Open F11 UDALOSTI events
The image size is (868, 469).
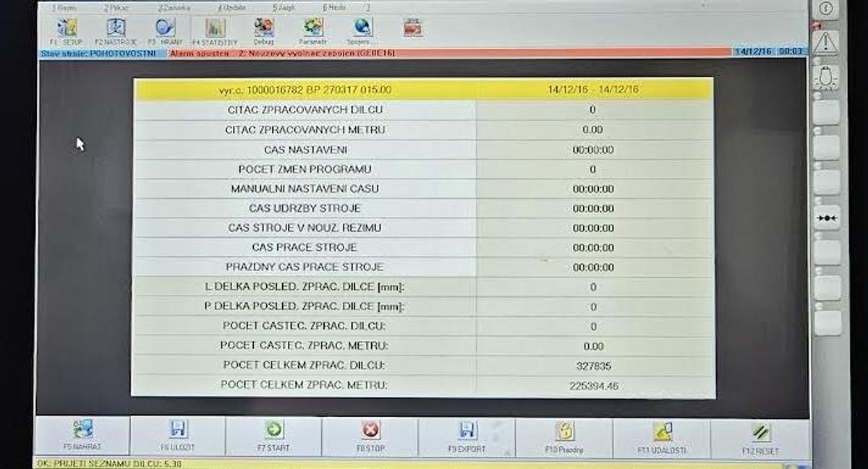[662, 436]
